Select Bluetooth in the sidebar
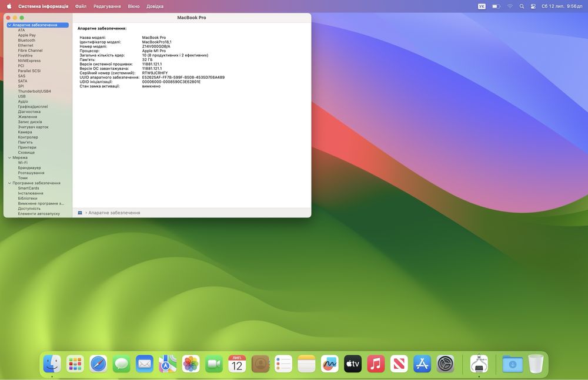Image resolution: width=588 pixels, height=380 pixels. [x=26, y=41]
